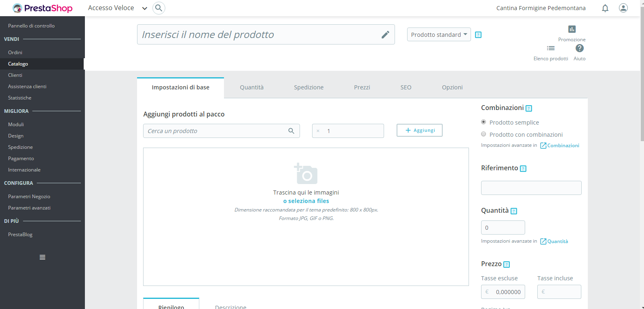
Task: Open the Prodotto standard dropdown
Action: pyautogui.click(x=439, y=35)
